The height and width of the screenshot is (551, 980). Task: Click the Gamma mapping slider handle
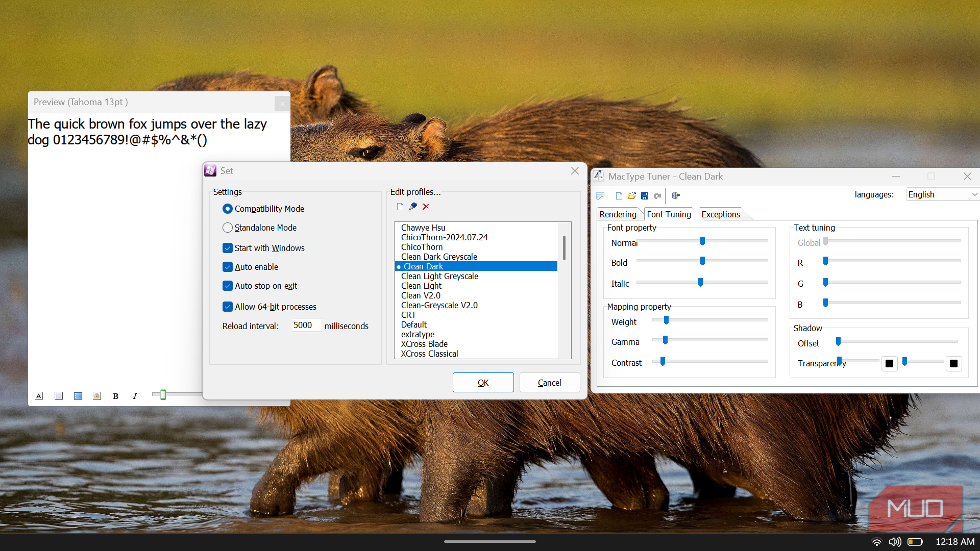coord(665,340)
